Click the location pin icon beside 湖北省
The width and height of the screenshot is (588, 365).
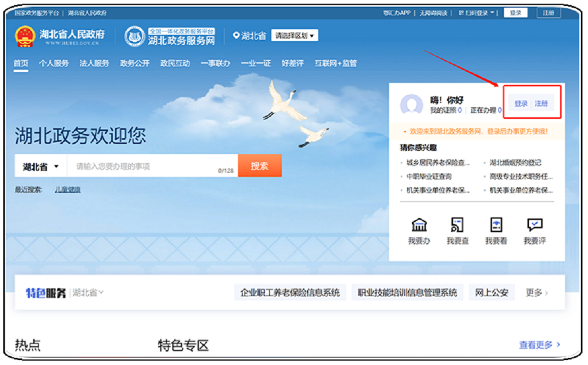pos(236,35)
